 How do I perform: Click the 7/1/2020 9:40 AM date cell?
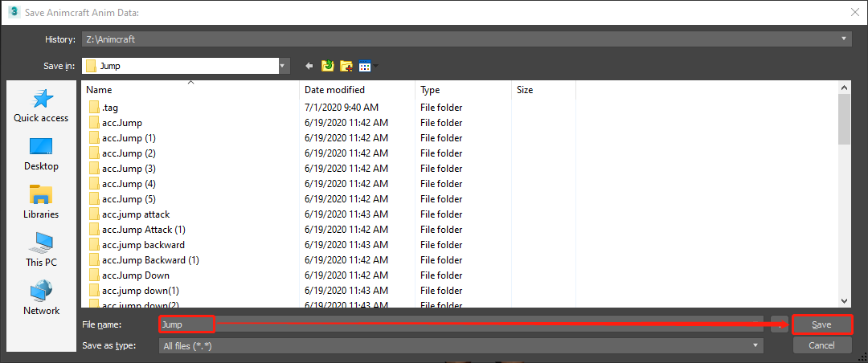342,108
